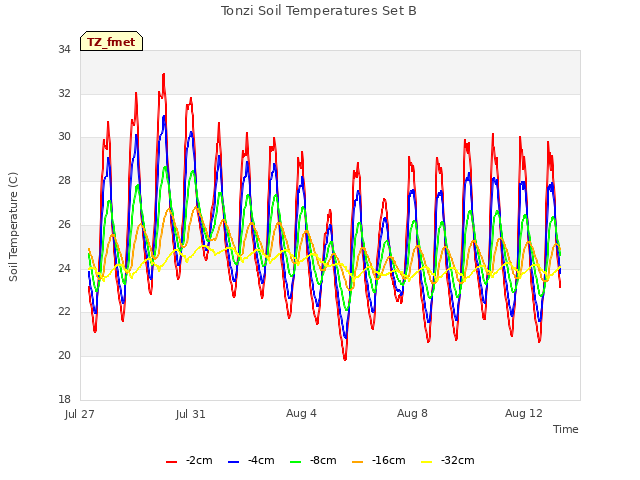Click the 18 y-axis tick label
Image resolution: width=640 pixels, height=480 pixels.
[64, 399]
